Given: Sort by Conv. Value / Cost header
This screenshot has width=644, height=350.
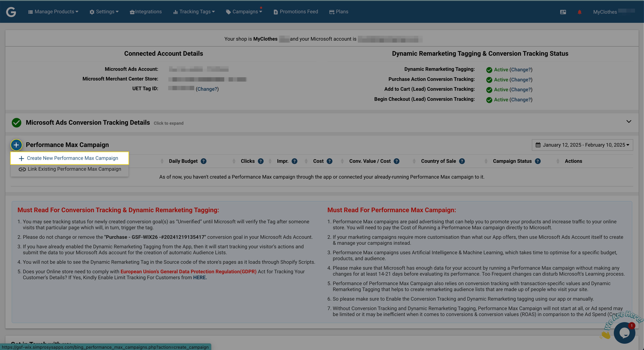Looking at the screenshot, I should point(370,161).
